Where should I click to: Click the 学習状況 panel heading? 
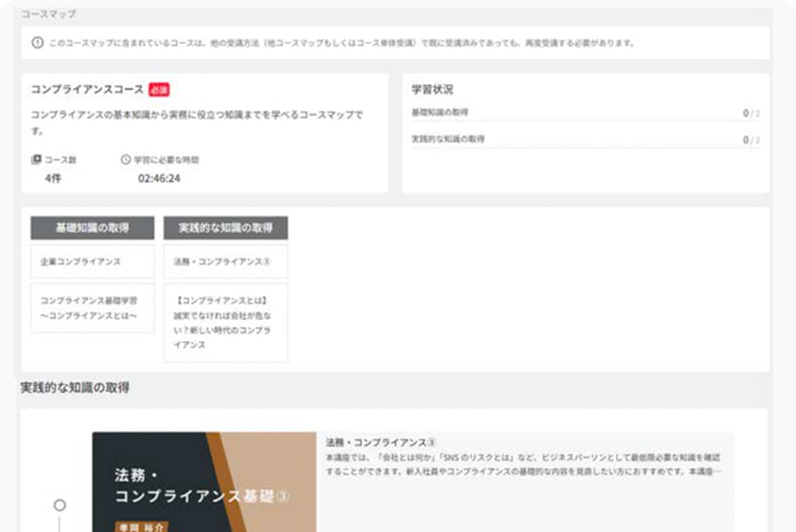point(433,88)
